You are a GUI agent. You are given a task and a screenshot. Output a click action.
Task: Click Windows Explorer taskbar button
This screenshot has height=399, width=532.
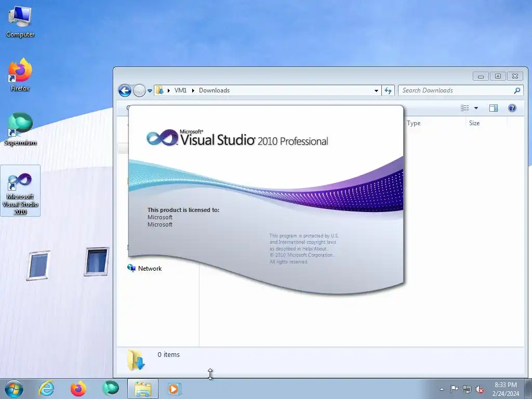click(x=143, y=389)
